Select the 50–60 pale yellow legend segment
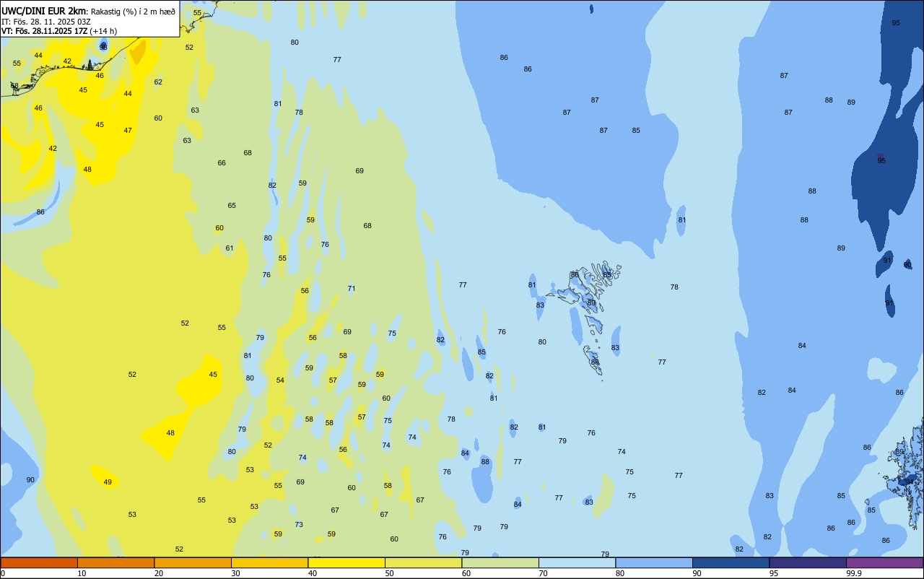924x579 pixels. point(423,562)
